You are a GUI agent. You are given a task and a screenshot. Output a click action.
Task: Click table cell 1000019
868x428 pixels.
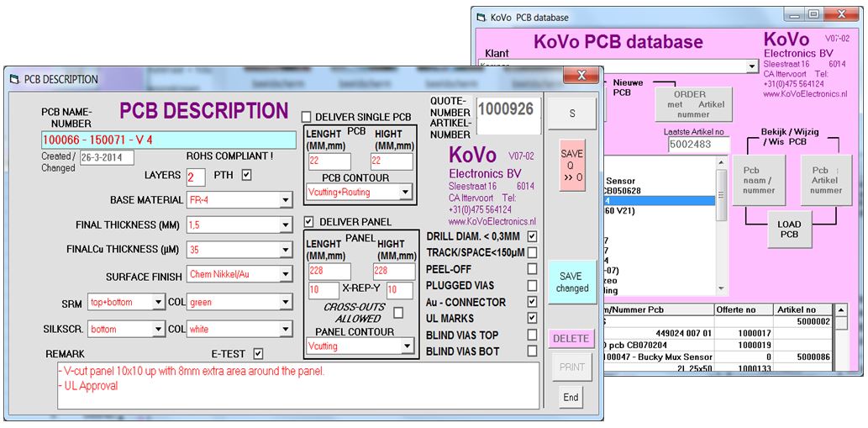[744, 345]
